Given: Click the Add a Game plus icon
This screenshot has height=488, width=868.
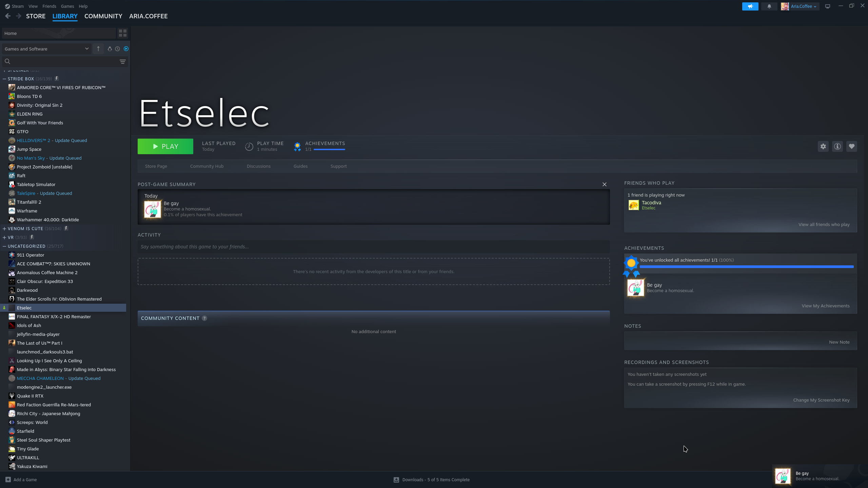Looking at the screenshot, I should 8,480.
